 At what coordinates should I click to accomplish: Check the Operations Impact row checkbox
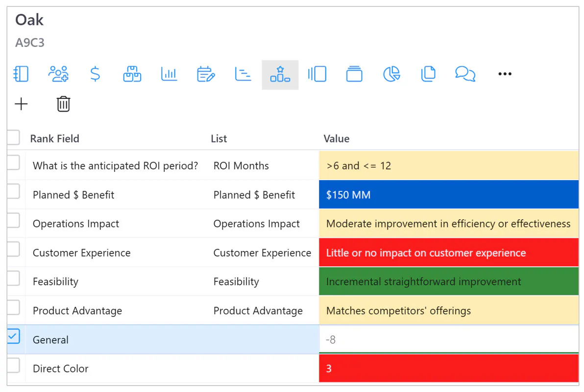13,221
